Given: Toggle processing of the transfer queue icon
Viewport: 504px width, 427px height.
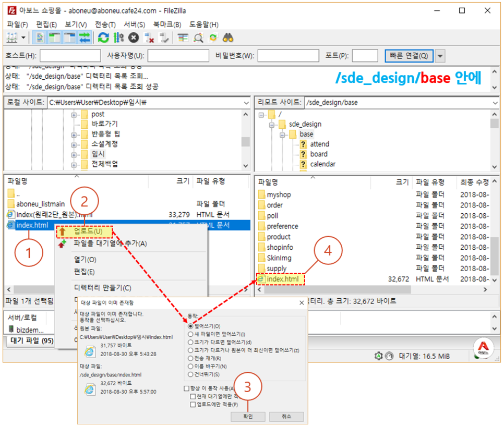Looking at the screenshot, I should click(x=118, y=38).
